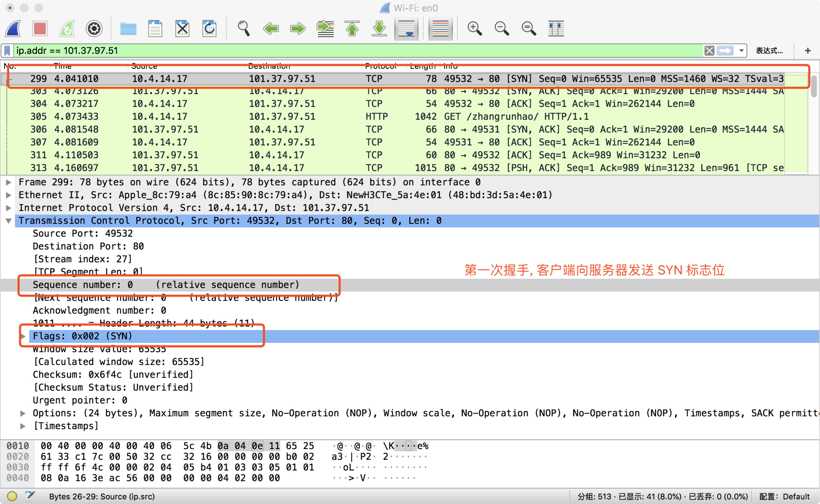Select Checksum 0x6f4c field
The image size is (820, 504).
[113, 375]
